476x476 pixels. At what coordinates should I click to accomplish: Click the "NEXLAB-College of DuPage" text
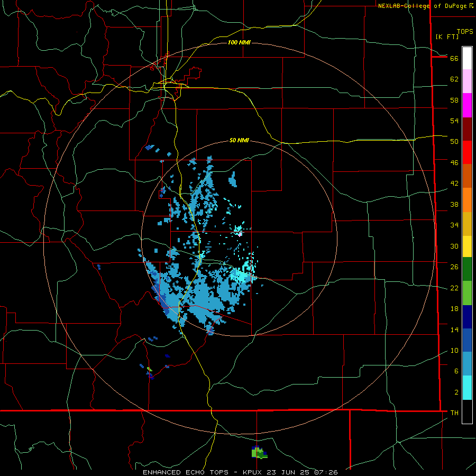(422, 6)
